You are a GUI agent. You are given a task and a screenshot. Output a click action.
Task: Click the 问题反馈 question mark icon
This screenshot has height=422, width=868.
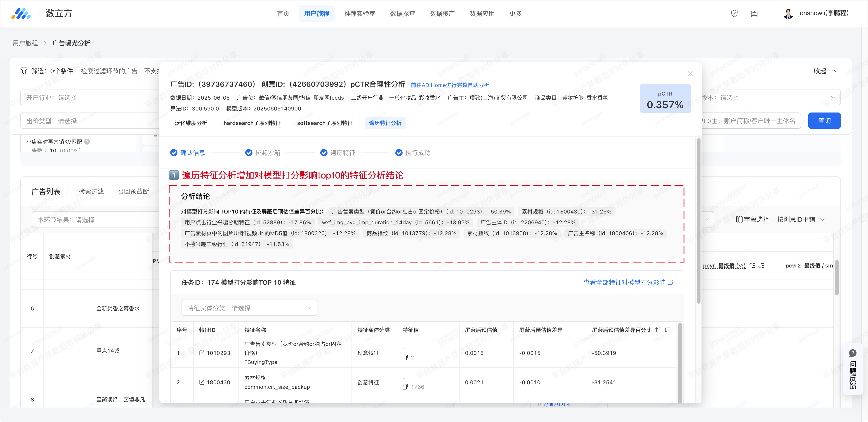pyautogui.click(x=852, y=353)
